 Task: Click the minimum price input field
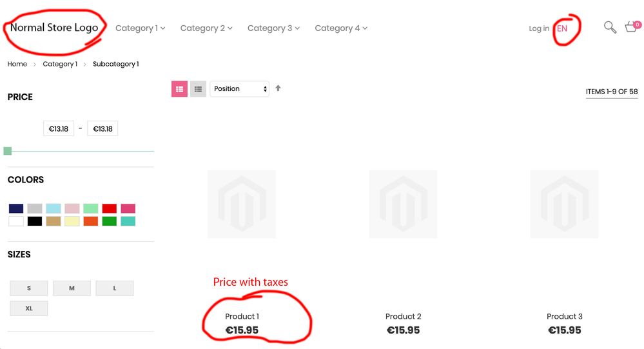tap(59, 128)
